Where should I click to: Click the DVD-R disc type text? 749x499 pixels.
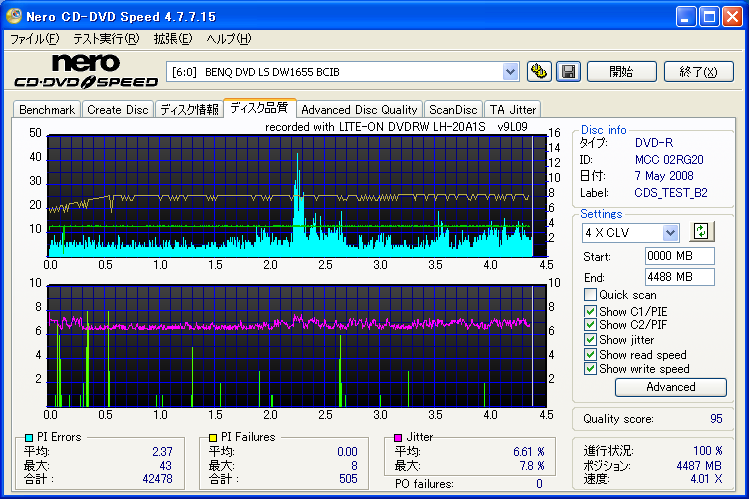tap(653, 143)
